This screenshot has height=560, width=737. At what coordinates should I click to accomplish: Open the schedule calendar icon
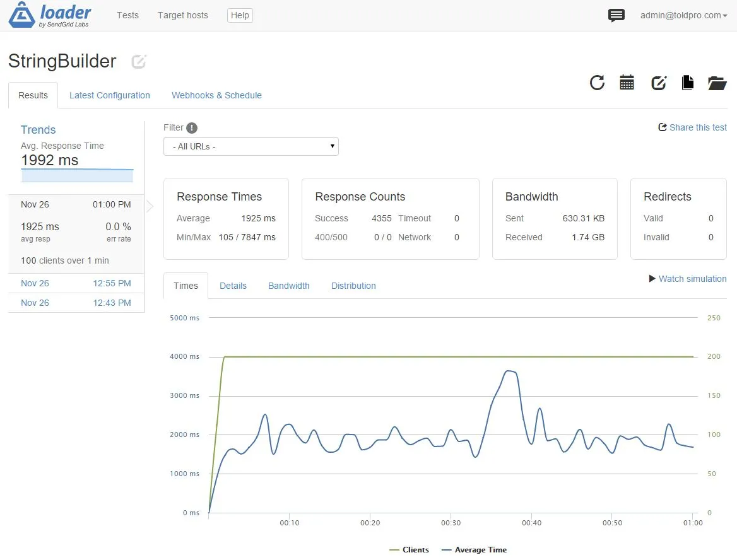tap(627, 83)
